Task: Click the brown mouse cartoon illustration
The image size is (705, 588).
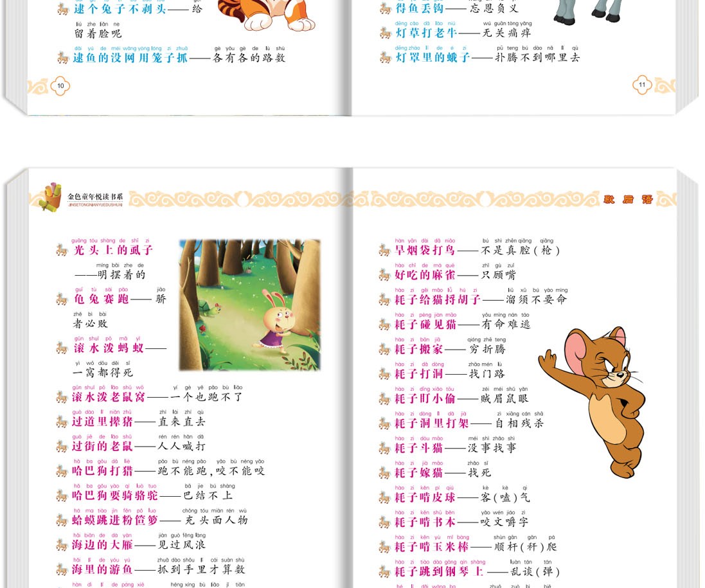Action: click(x=593, y=402)
